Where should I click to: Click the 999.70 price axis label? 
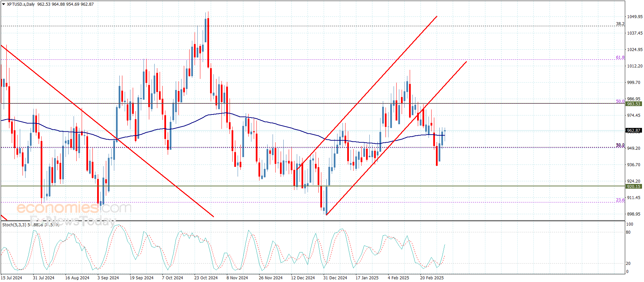[x=634, y=83]
